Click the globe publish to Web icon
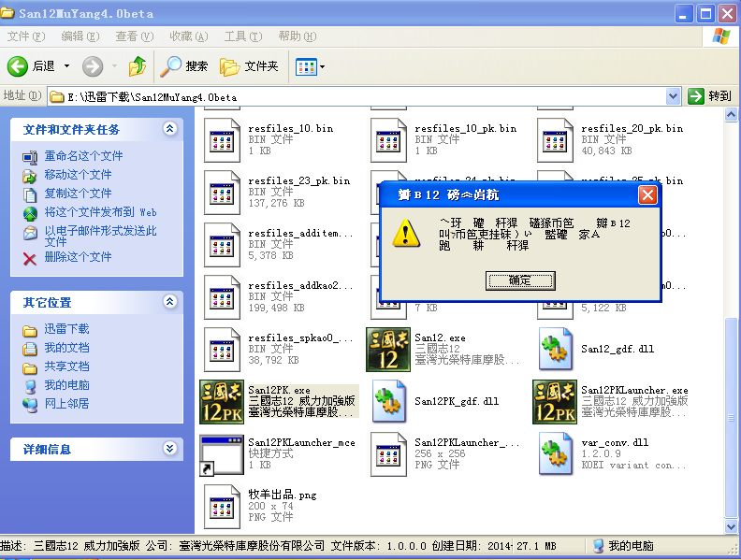 30,214
